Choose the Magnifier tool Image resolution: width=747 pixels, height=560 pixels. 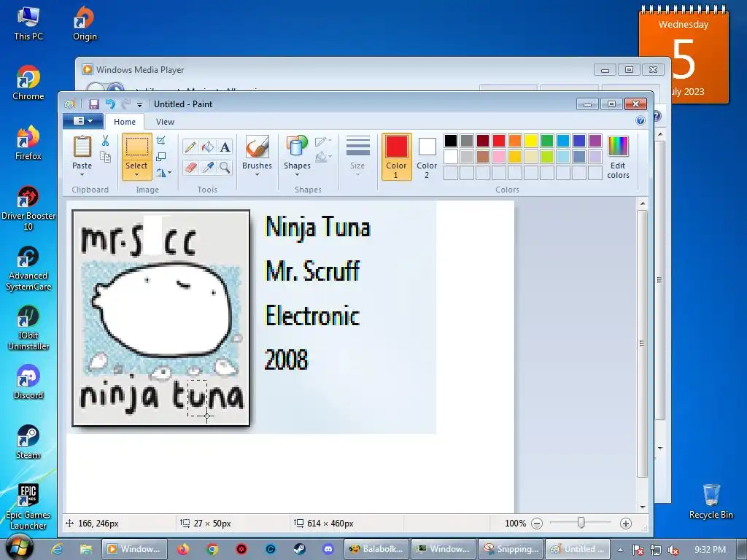tap(225, 167)
